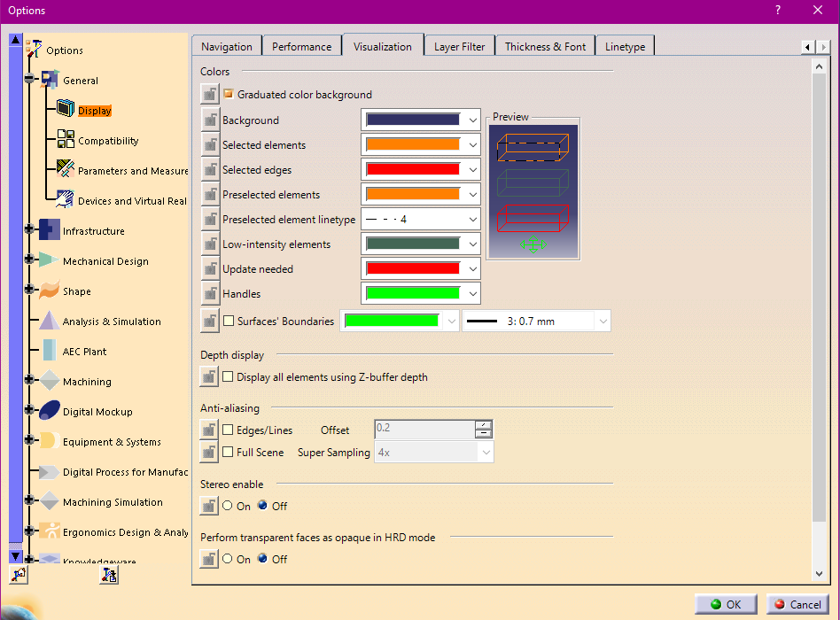Viewport: 840px width, 620px height.
Task: Expand the Machining tree node
Action: 29,381
